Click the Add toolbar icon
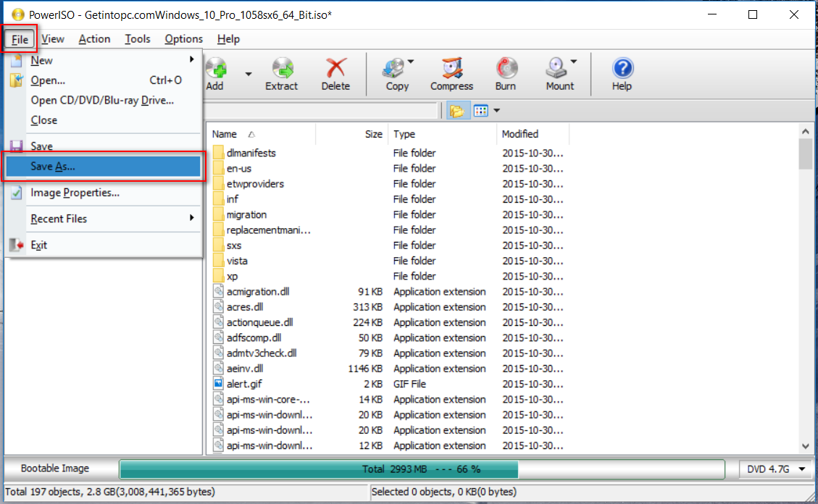 pos(216,68)
